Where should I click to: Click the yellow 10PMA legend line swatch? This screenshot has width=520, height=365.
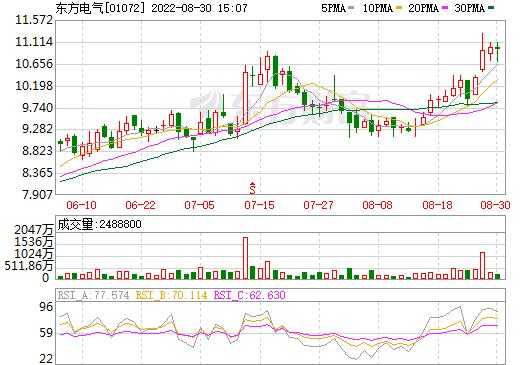[398, 7]
